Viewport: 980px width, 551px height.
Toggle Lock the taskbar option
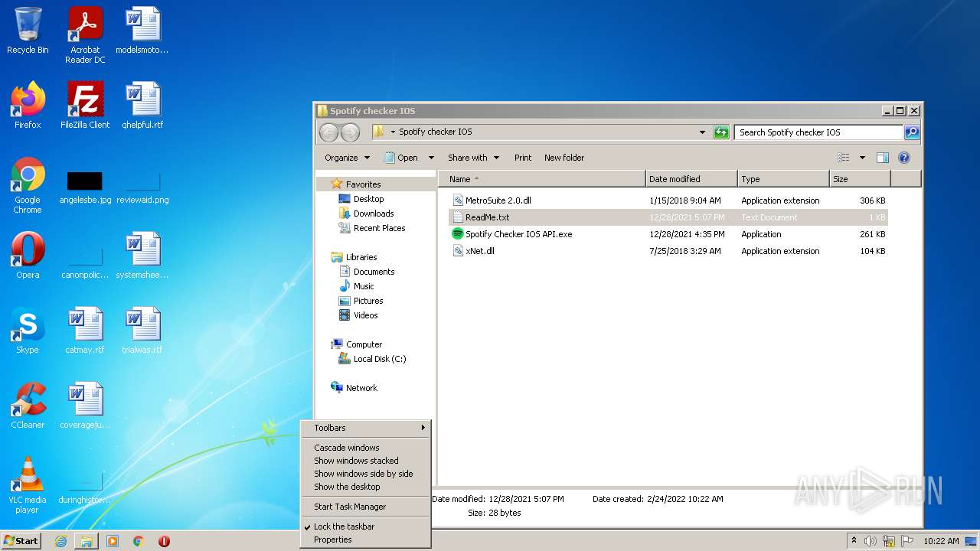pos(365,527)
